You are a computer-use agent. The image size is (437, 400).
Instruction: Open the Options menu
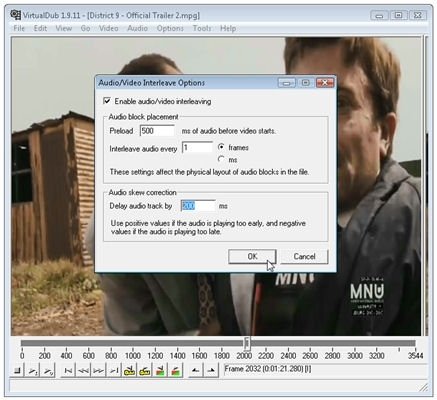coord(170,28)
